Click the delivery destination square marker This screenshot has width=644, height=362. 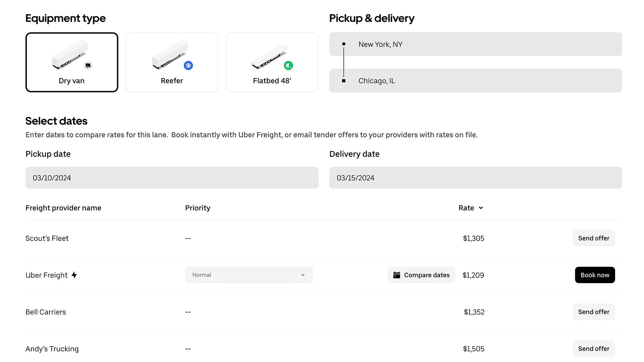click(x=343, y=81)
